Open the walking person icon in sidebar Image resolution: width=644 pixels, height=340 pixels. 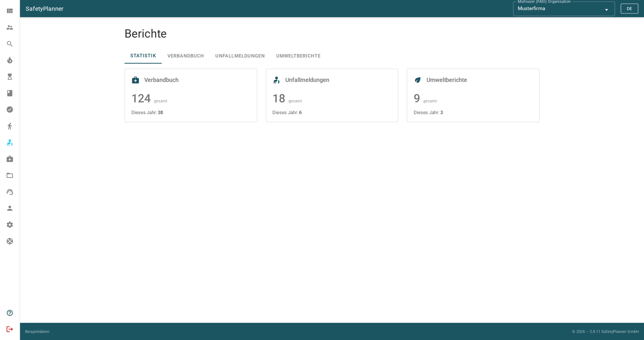coord(9,126)
